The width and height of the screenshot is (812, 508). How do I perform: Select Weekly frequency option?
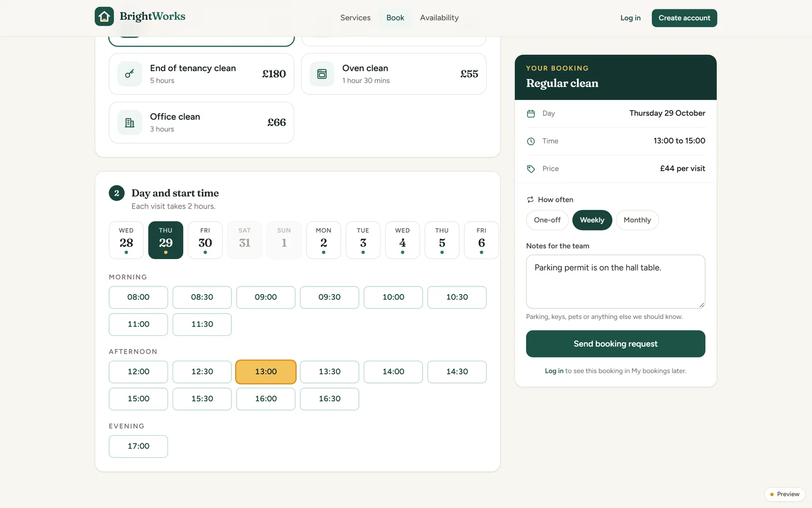592,220
